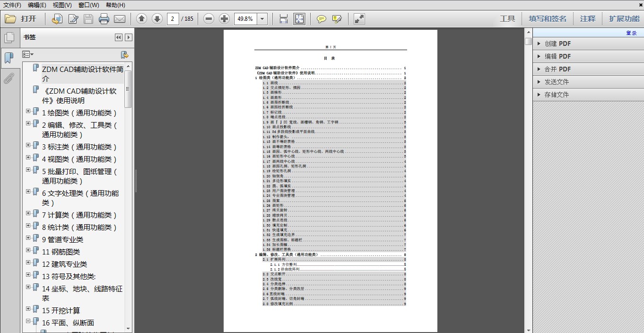The image size is (644, 333).
Task: Click the page number input field
Action: 173,19
